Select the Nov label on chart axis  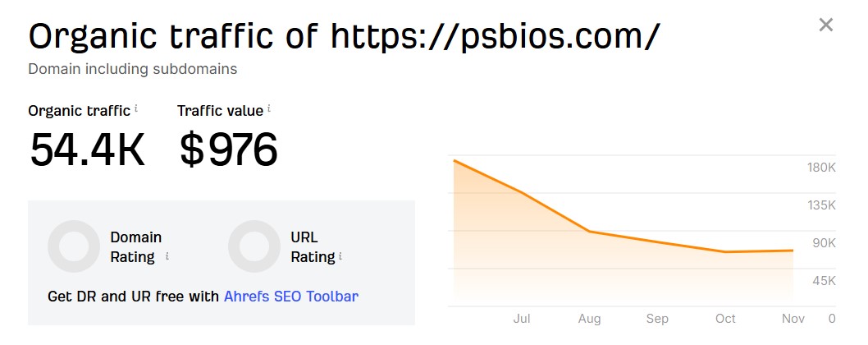tap(793, 319)
